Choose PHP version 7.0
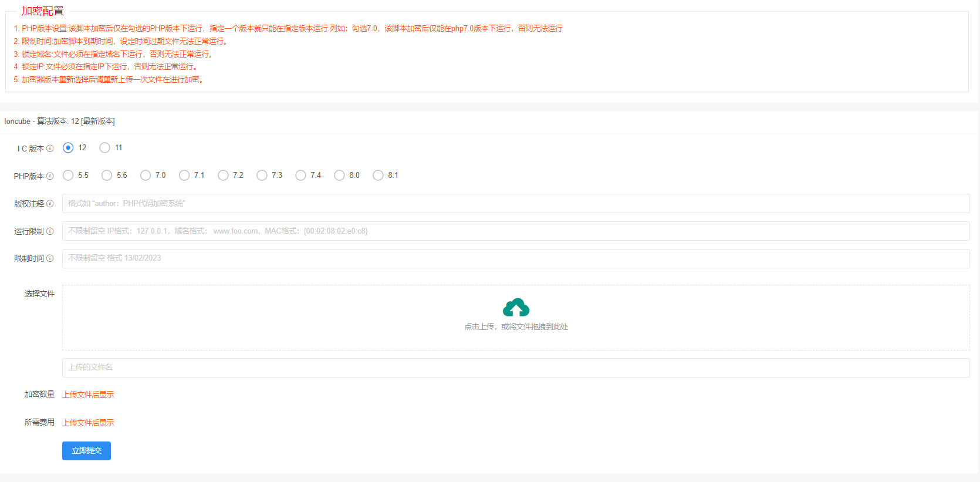This screenshot has height=482, width=980. click(146, 175)
